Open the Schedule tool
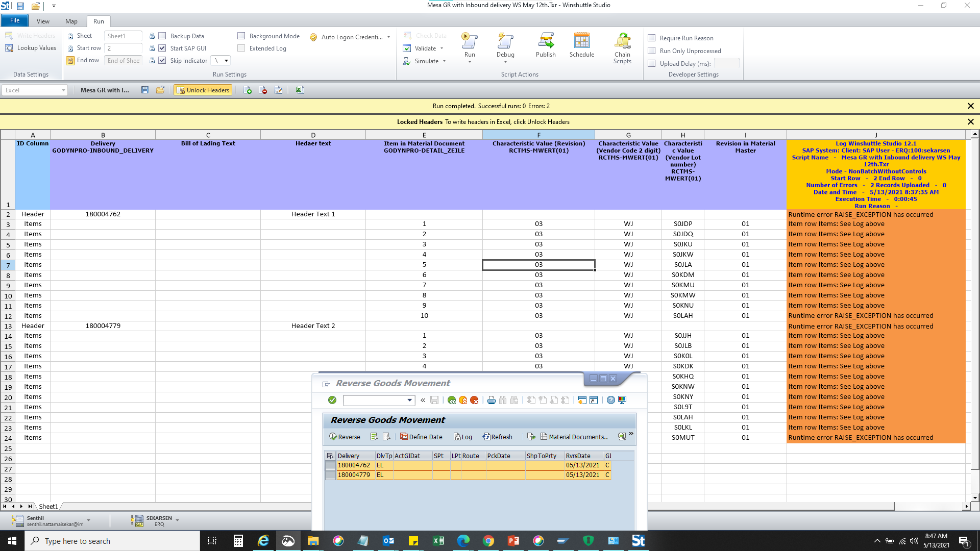 [581, 41]
